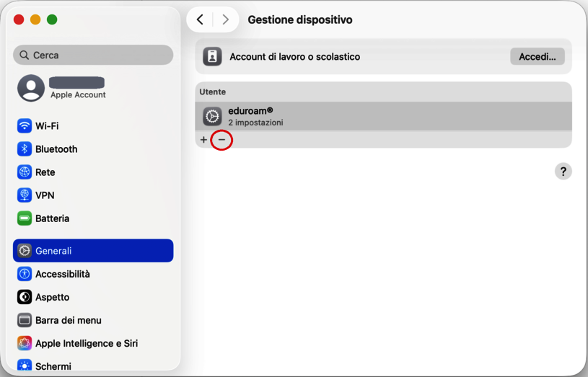Click the Apple Intelligence e Siri icon
Viewport: 588px width, 377px height.
click(x=25, y=343)
